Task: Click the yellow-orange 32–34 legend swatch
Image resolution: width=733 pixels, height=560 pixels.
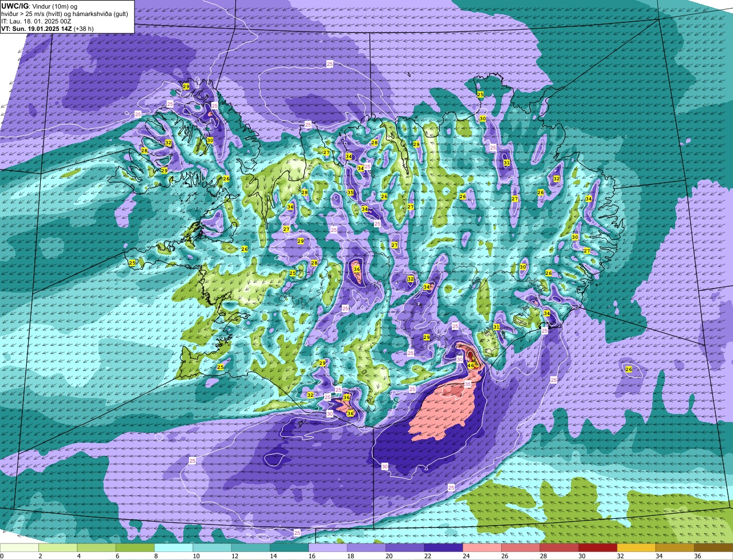Action: click(x=636, y=548)
